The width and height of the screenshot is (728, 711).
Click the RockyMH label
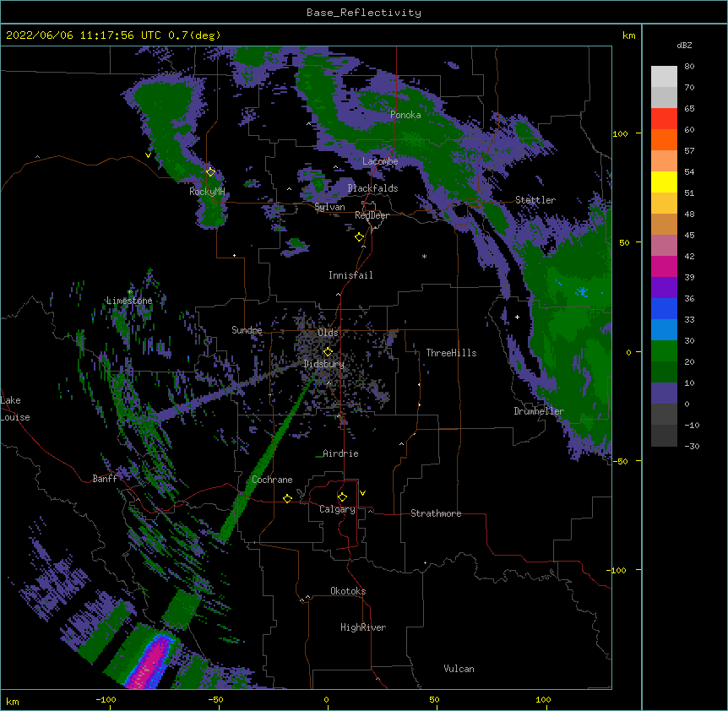[x=207, y=192]
